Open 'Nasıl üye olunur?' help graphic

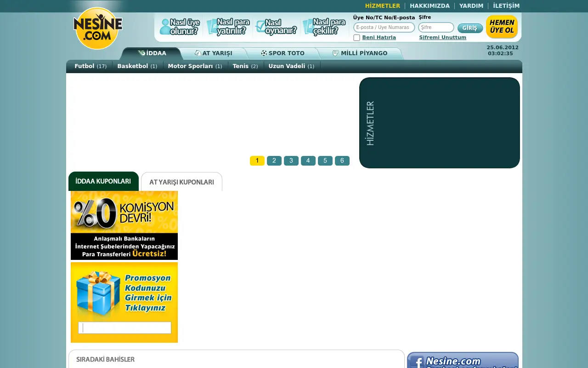(x=180, y=27)
